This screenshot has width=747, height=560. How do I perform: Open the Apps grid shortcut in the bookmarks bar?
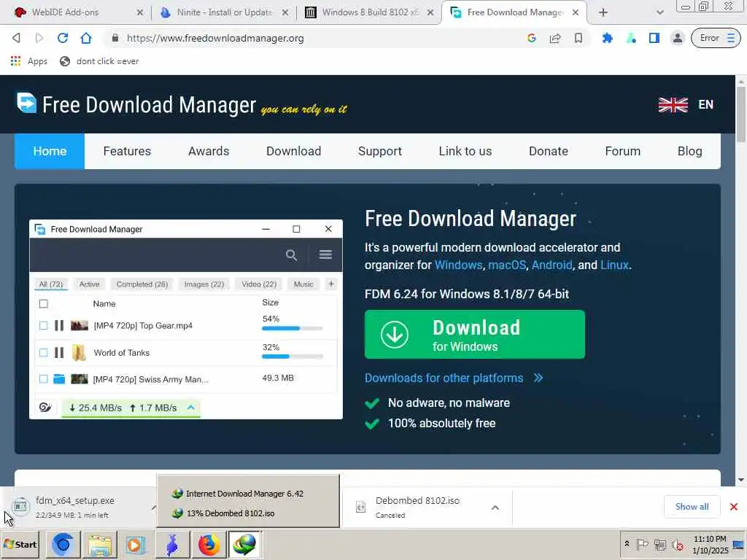click(x=29, y=61)
